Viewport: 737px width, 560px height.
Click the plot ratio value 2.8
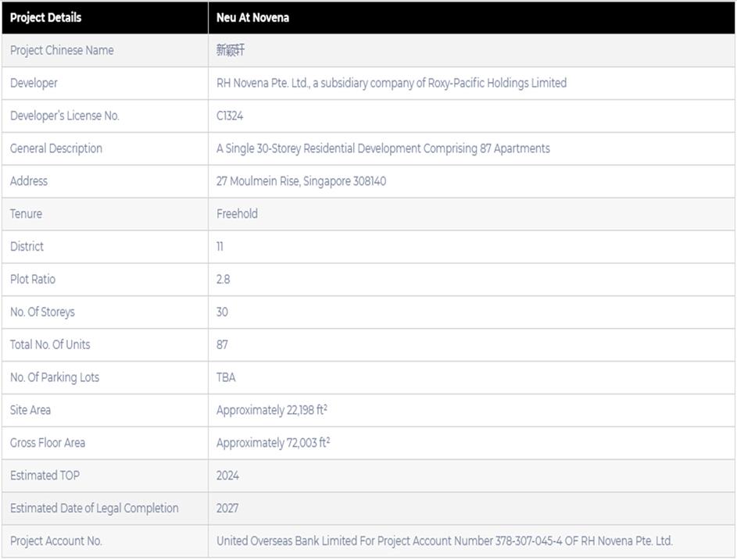pos(223,280)
